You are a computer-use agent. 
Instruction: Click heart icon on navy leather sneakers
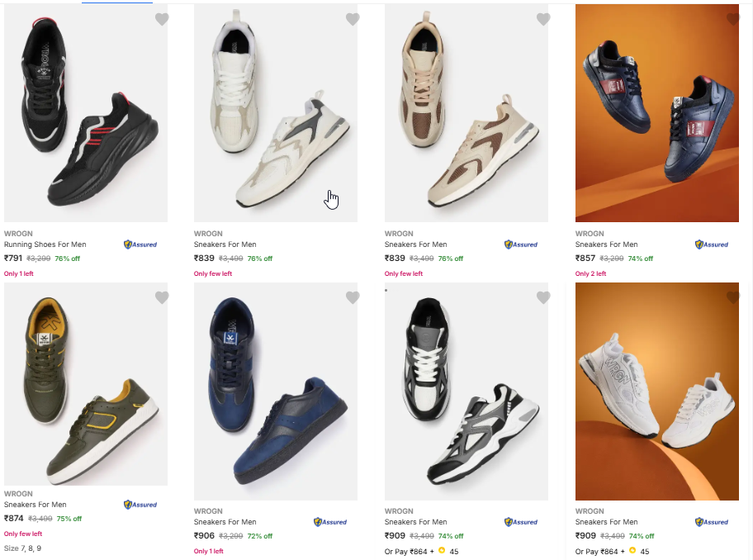pos(733,20)
